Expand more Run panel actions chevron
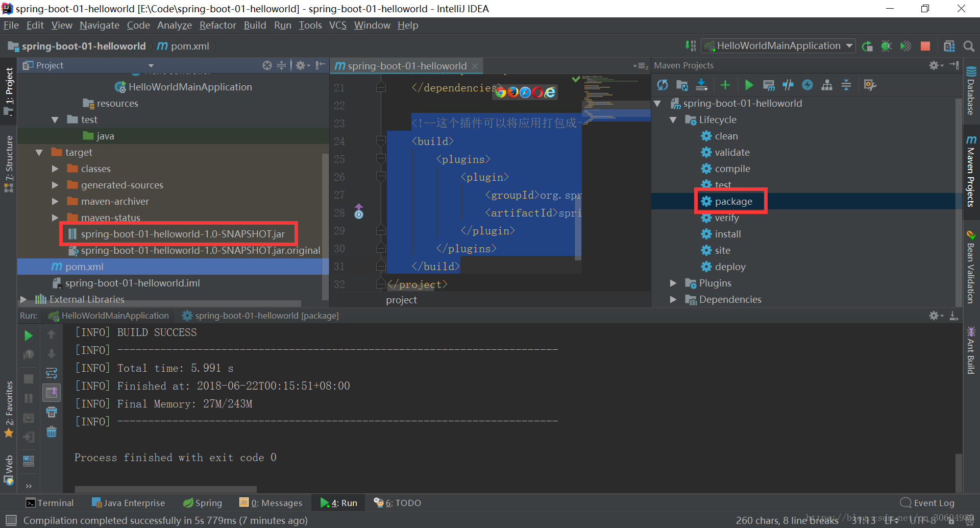Image resolution: width=980 pixels, height=528 pixels. tap(29, 487)
